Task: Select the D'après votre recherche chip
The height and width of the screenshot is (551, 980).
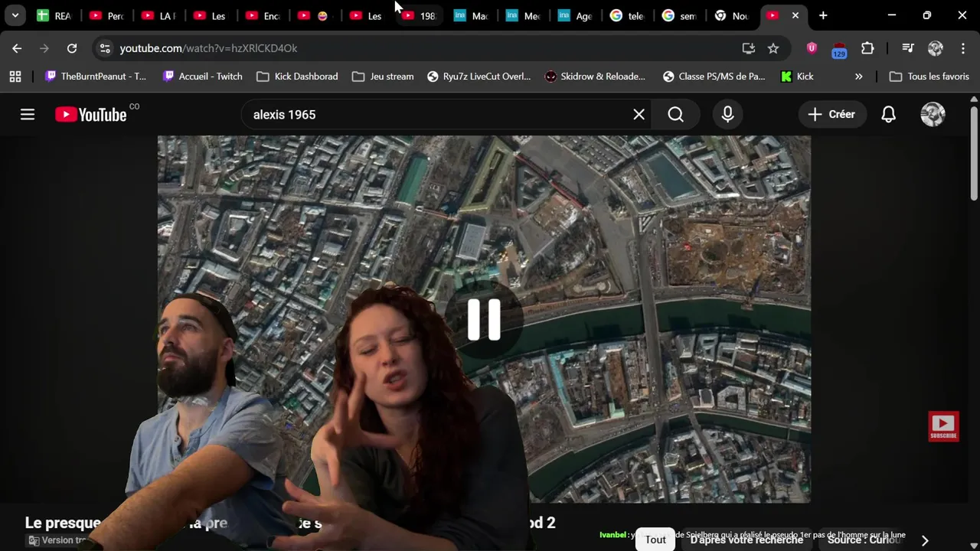Action: (x=746, y=540)
